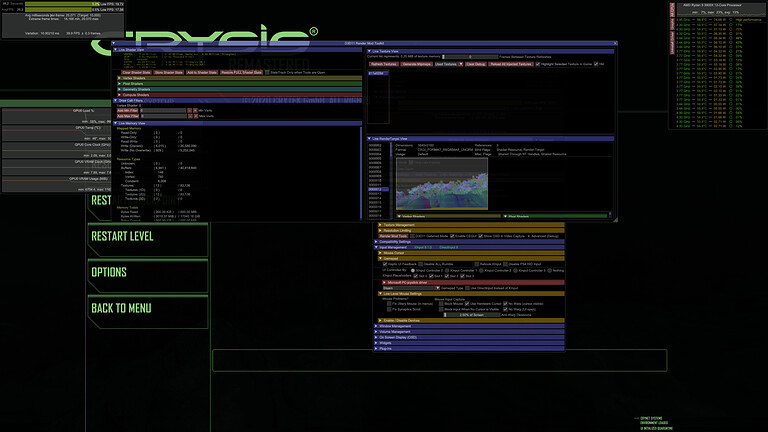Expand the On Screen Display (OSD) section

click(469, 337)
